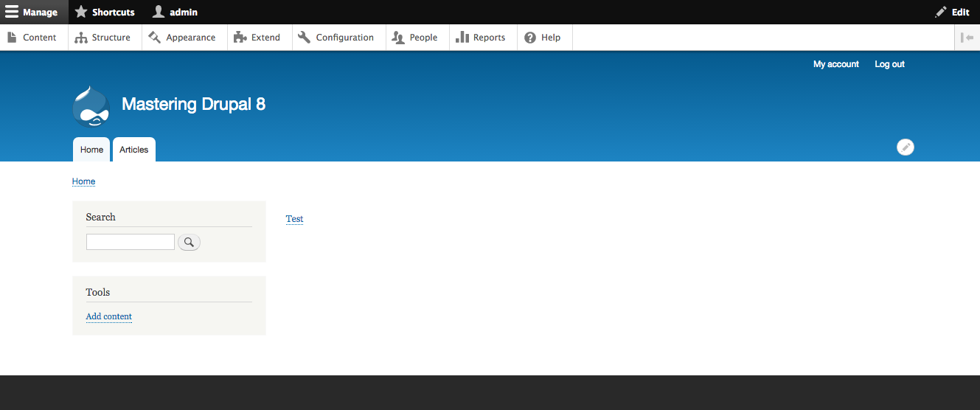Click the Mastering Drupal 8 site title

(x=193, y=104)
